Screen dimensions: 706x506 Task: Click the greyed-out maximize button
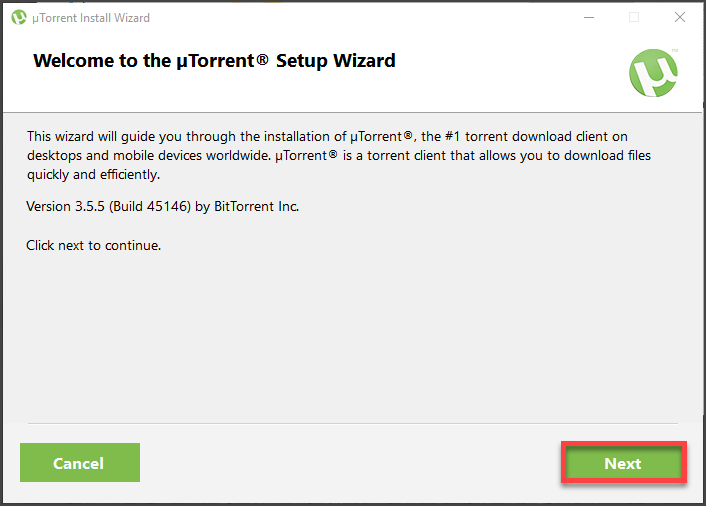pos(633,17)
